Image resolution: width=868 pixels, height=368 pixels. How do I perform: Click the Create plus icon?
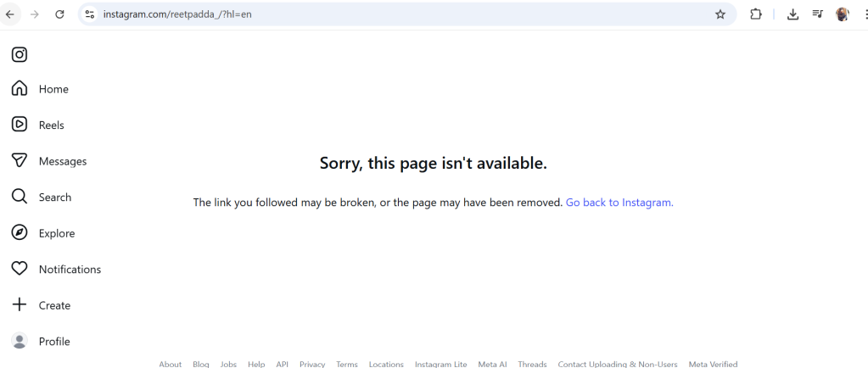click(x=20, y=304)
